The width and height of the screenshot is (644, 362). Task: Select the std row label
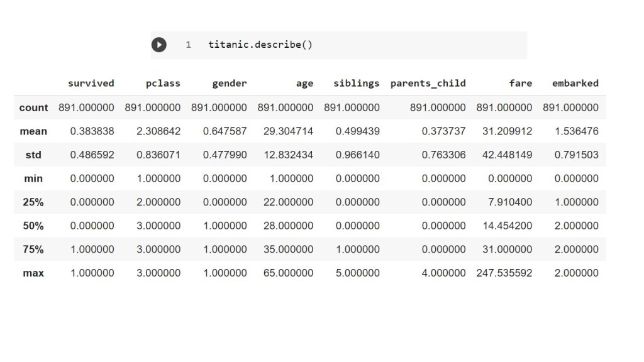point(33,155)
